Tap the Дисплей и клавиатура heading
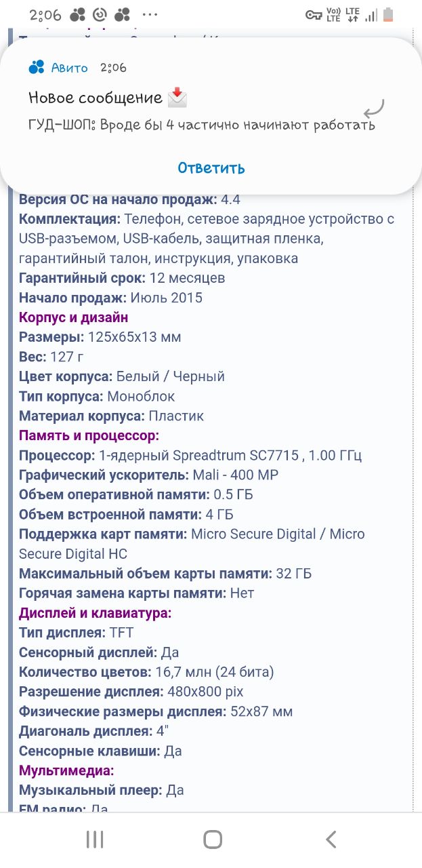Image resolution: width=422 pixels, height=868 pixels. [96, 613]
